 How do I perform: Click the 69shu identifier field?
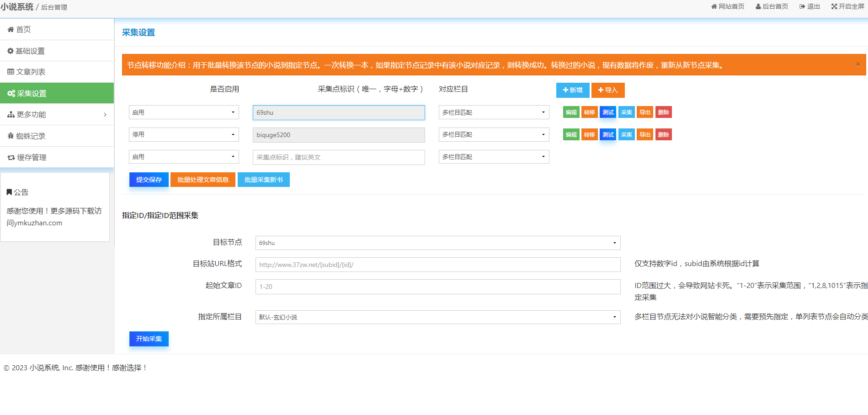click(339, 112)
